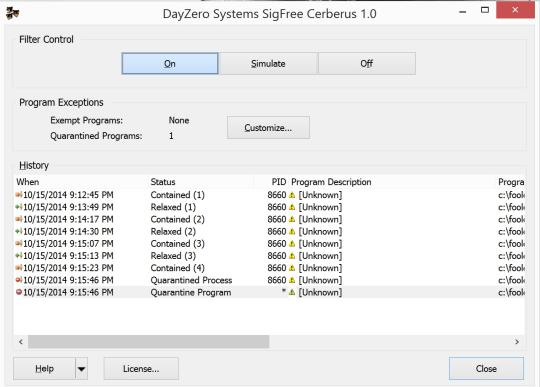The width and height of the screenshot is (540, 387).
Task: Click the Cerberus app icon in title bar
Action: (x=12, y=13)
